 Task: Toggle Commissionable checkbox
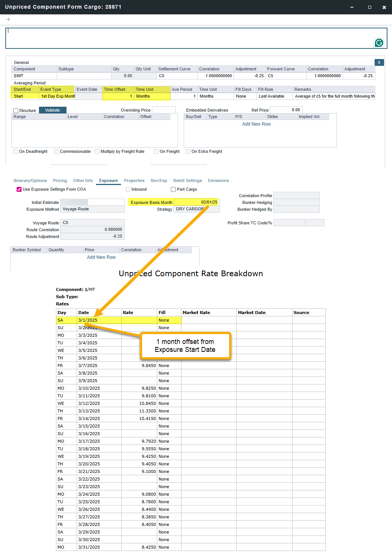click(x=56, y=151)
